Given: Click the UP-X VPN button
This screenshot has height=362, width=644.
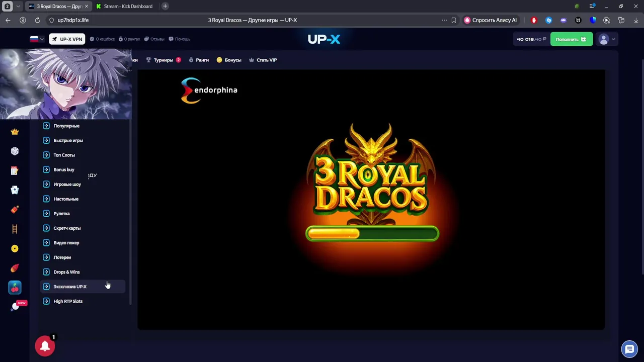Looking at the screenshot, I should (x=67, y=39).
